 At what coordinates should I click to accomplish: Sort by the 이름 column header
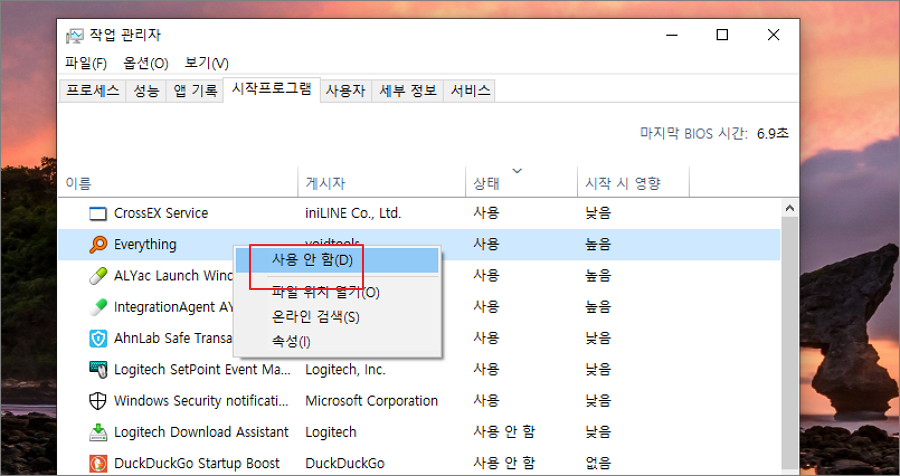[x=178, y=183]
